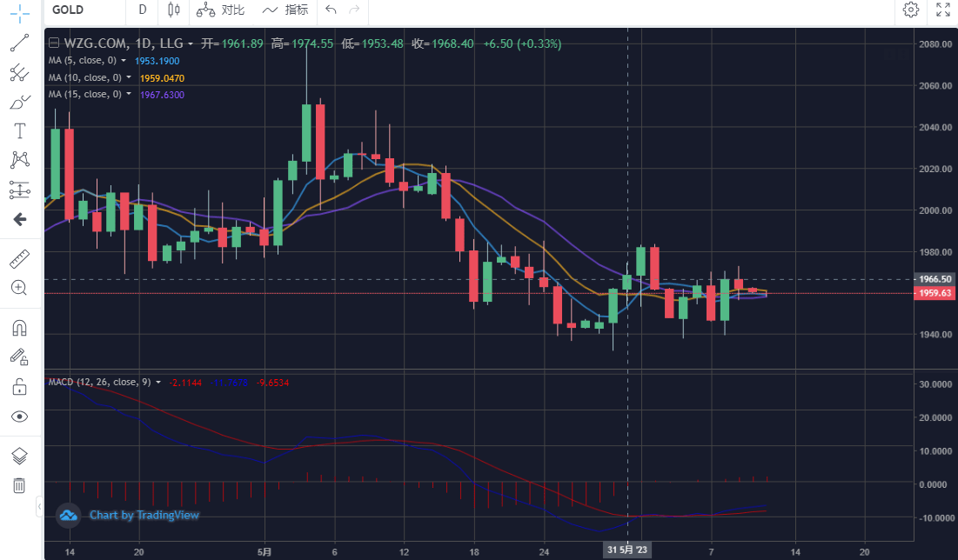This screenshot has width=958, height=560.
Task: Select the Text annotation tool
Action: [x=19, y=130]
